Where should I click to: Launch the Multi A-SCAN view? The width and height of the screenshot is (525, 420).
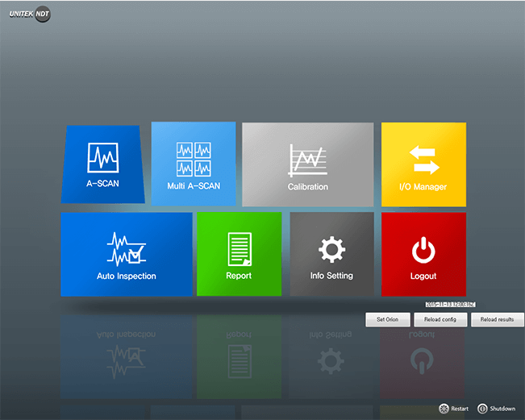[x=194, y=164]
